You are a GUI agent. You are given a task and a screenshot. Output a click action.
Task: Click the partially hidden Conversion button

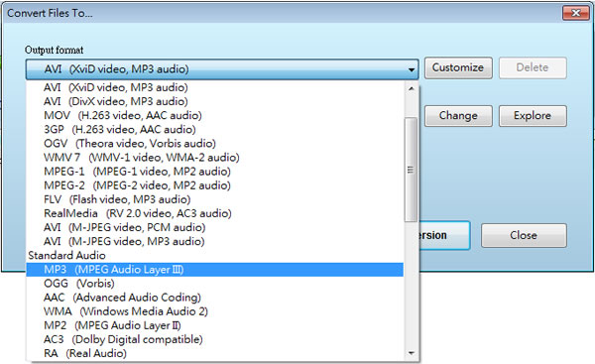[444, 235]
